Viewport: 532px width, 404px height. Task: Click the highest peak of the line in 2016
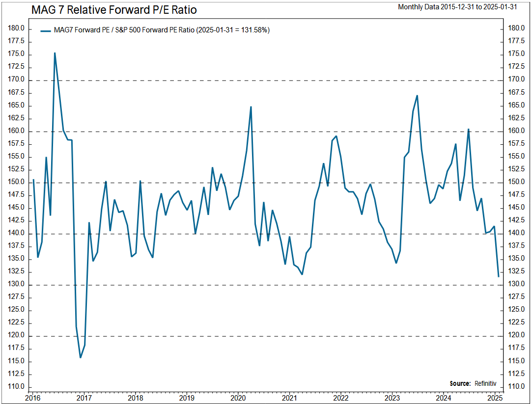point(55,53)
